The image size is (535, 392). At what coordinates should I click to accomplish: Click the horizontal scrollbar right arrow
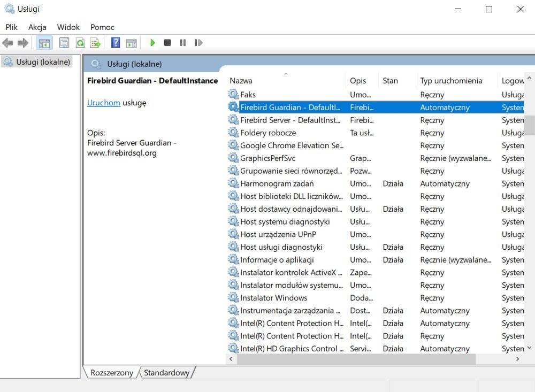tap(517, 359)
